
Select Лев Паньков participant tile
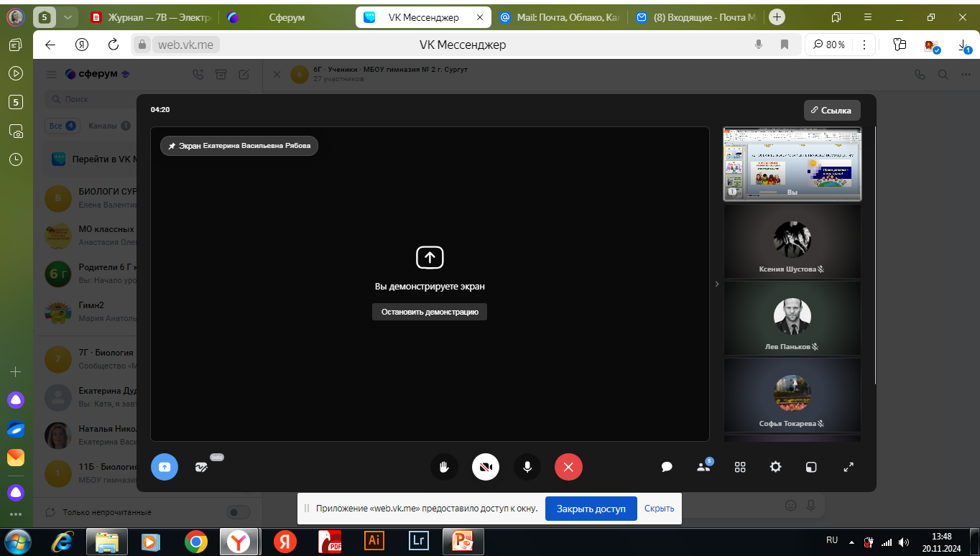(x=792, y=319)
